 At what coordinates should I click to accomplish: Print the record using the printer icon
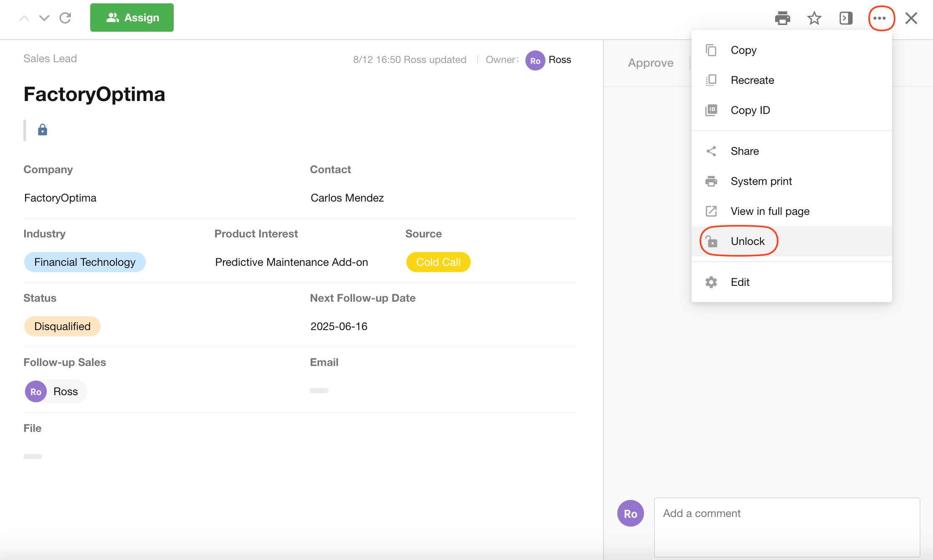click(782, 18)
